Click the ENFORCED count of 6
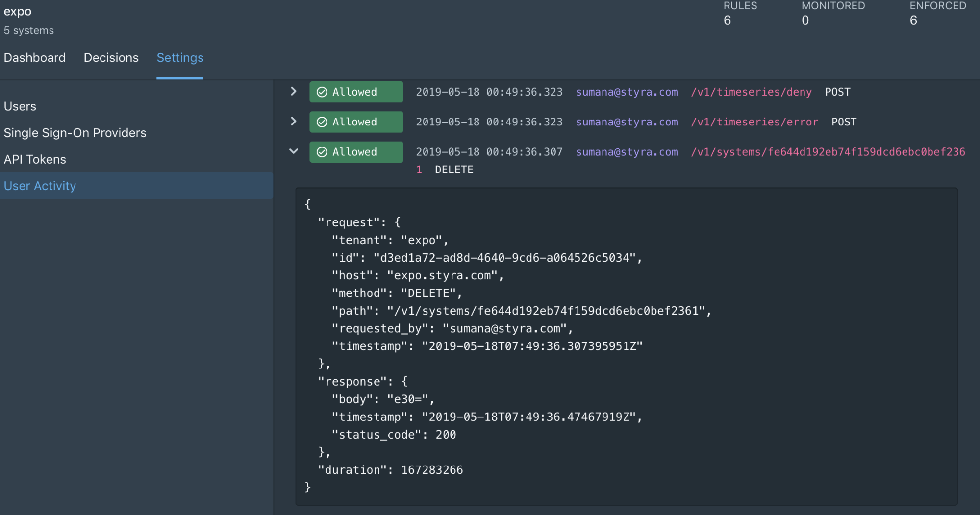 click(x=913, y=20)
